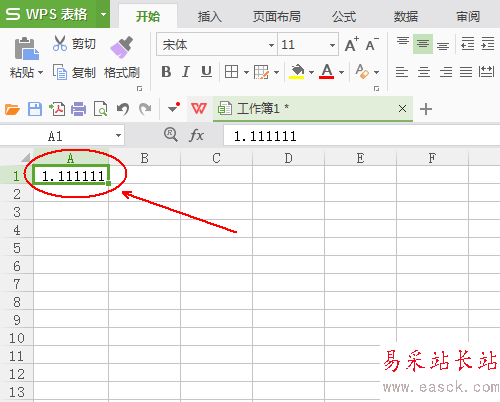Undo last action
Screen dimensions: 500x402
pos(123,109)
